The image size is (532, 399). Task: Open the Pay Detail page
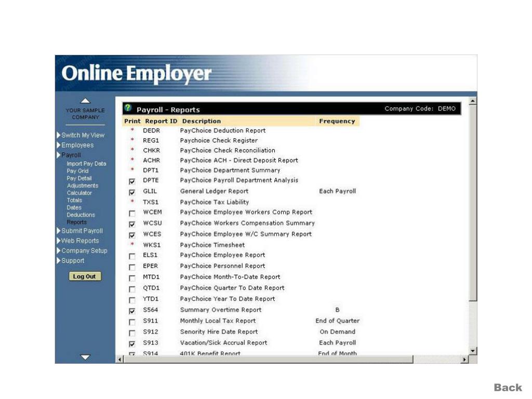(x=79, y=178)
